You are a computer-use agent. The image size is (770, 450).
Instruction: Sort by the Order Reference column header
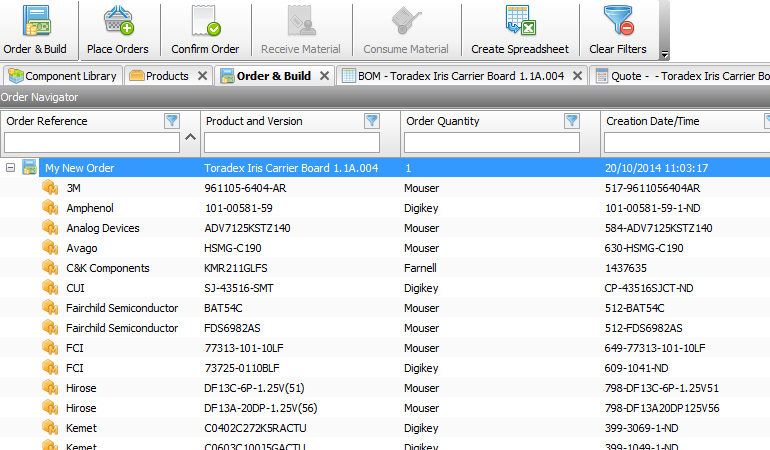point(47,121)
